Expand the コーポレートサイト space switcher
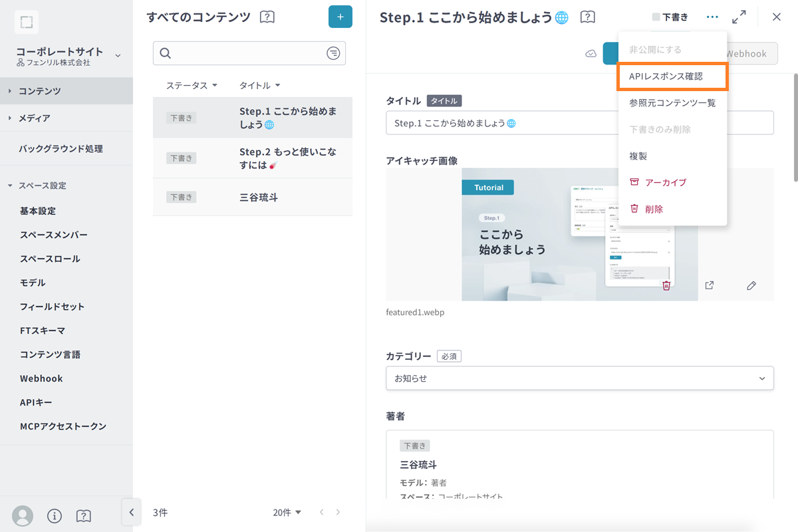 tap(118, 55)
